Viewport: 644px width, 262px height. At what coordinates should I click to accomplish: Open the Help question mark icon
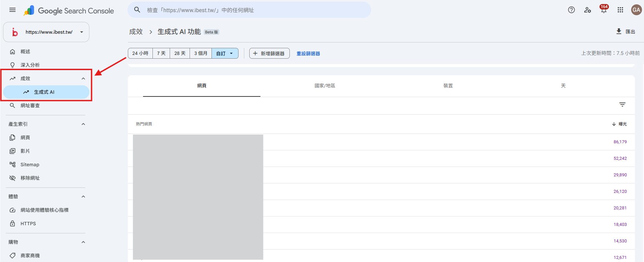coord(571,10)
